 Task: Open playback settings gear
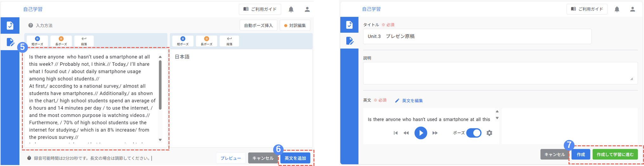pyautogui.click(x=490, y=133)
